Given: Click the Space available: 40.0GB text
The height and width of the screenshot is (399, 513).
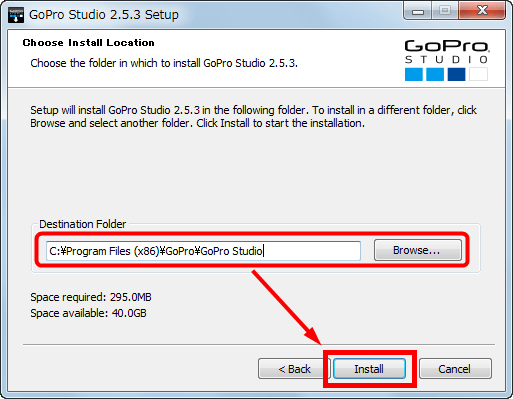Looking at the screenshot, I should tap(88, 313).
